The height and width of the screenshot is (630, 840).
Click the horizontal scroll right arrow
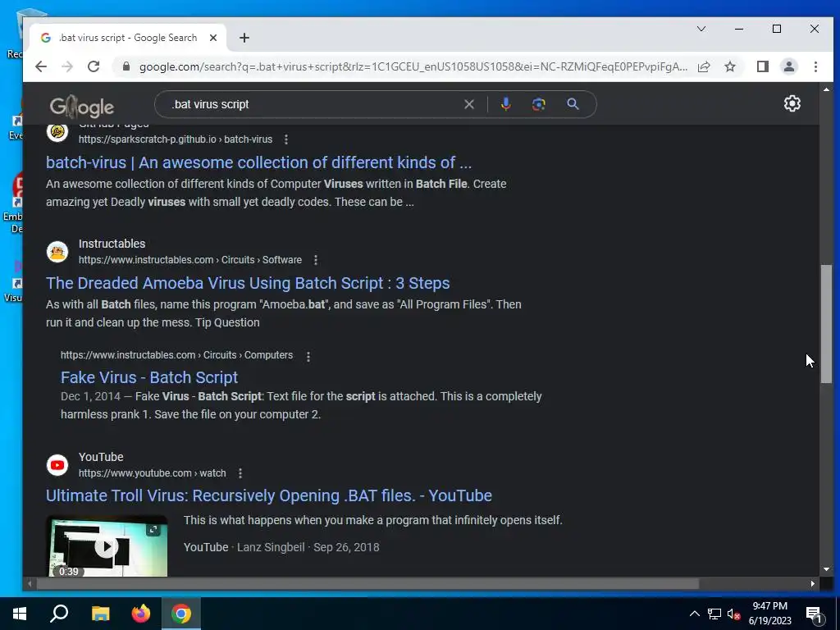[x=813, y=583]
